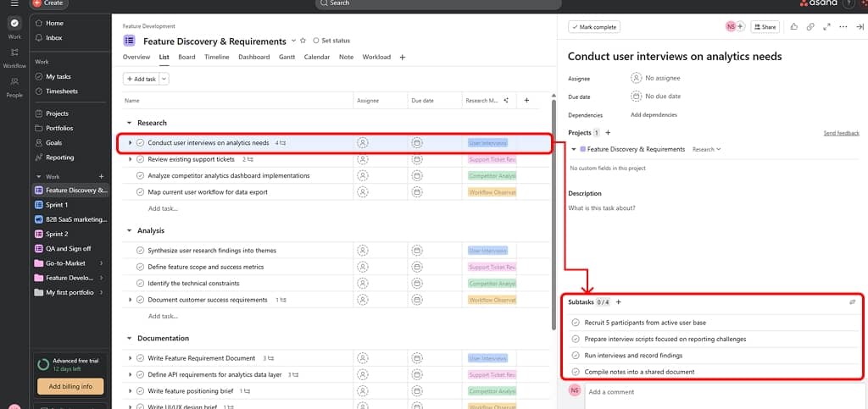Close the task details pane
This screenshot has height=409, width=868.
point(860,26)
